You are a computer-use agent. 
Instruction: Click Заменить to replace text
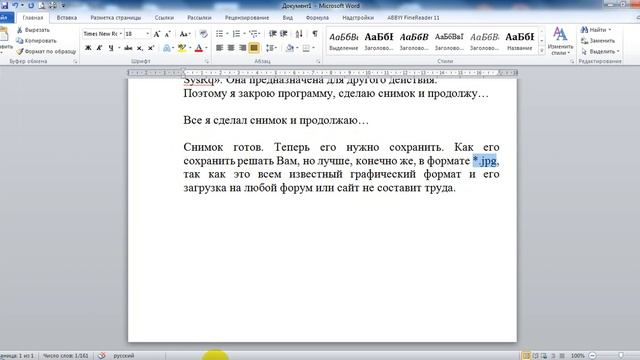pyautogui.click(x=598, y=41)
